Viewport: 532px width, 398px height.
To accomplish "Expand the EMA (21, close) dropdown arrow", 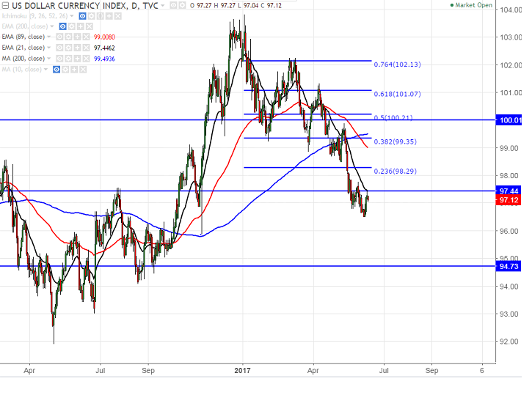I will (49, 48).
